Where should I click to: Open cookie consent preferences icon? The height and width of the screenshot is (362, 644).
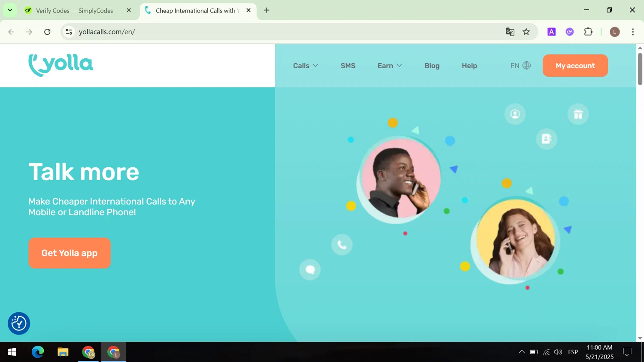[19, 323]
